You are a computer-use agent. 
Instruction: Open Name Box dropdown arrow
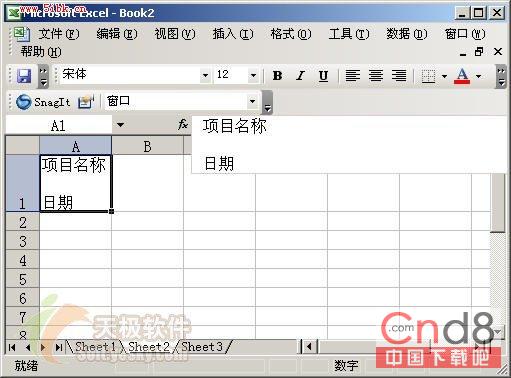[120, 125]
